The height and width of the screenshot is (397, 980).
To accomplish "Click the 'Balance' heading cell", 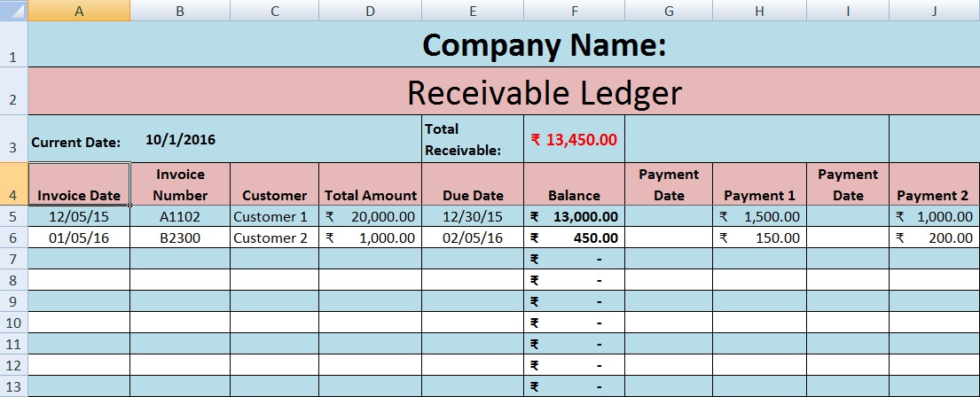I will [x=575, y=184].
